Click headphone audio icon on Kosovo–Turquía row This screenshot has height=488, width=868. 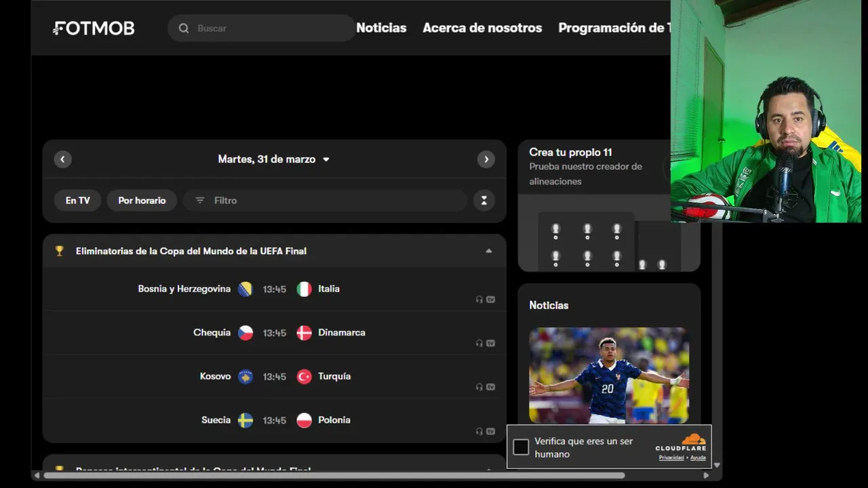pyautogui.click(x=479, y=387)
